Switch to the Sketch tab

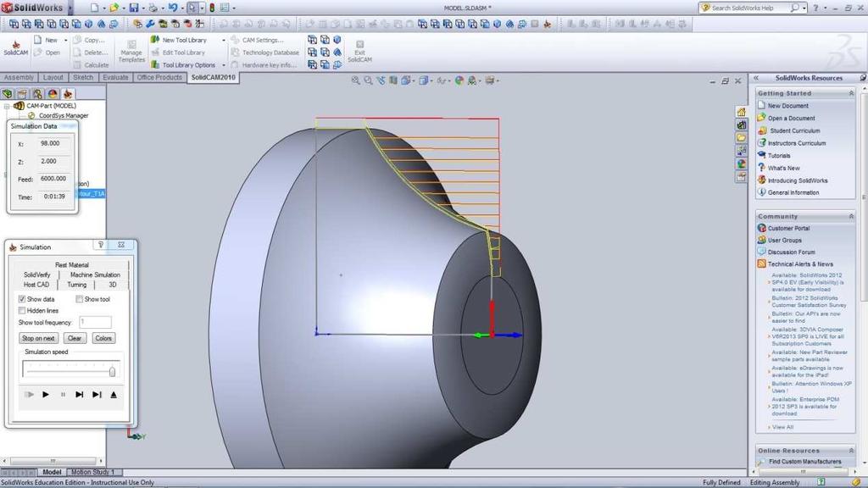[x=83, y=77]
